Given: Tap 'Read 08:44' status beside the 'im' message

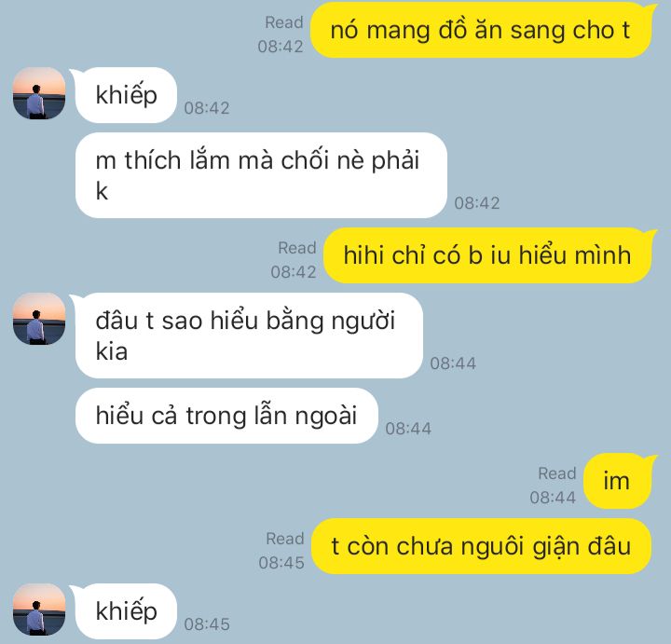Looking at the screenshot, I should [x=553, y=486].
